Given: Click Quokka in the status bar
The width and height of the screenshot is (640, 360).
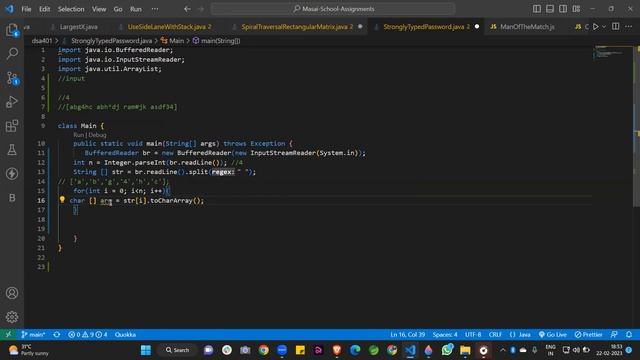Looking at the screenshot, I should (x=125, y=334).
